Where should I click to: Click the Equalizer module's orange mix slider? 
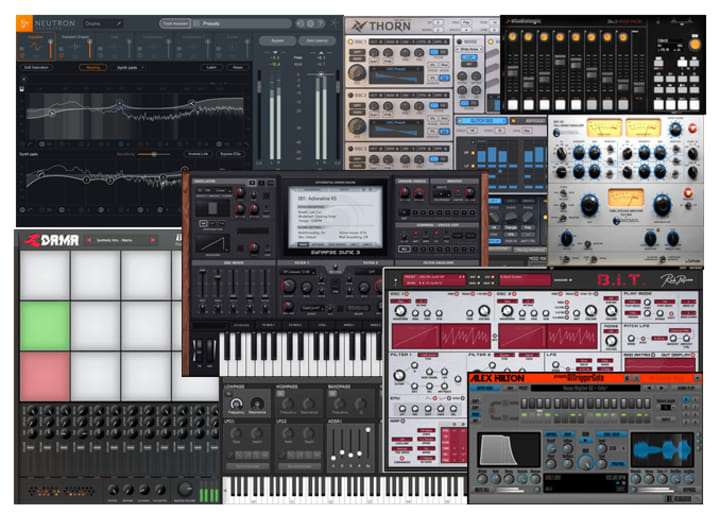pos(50,47)
